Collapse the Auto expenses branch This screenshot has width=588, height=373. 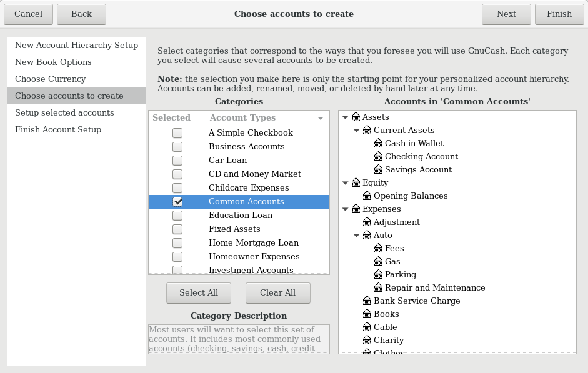[x=357, y=235]
